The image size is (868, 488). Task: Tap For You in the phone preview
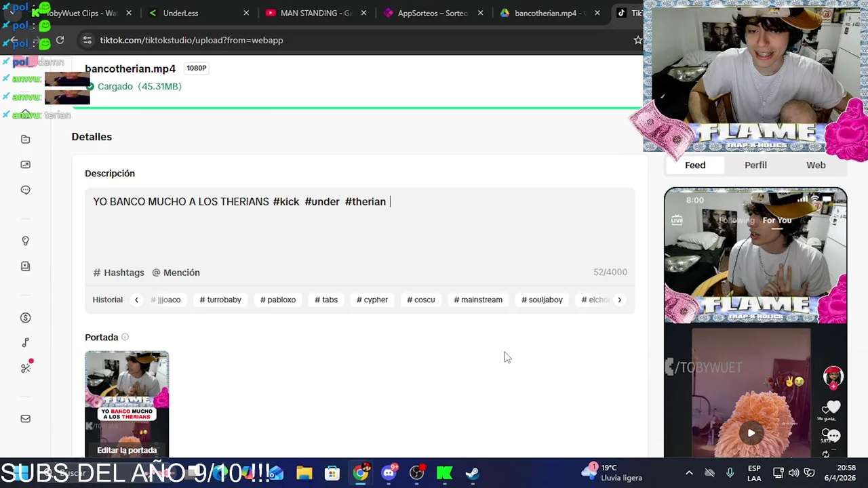pyautogui.click(x=776, y=220)
